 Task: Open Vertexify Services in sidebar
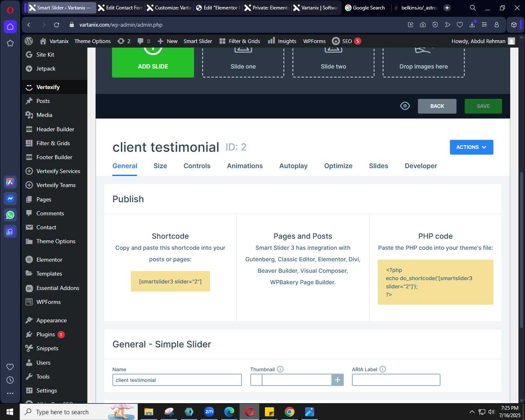[54, 171]
